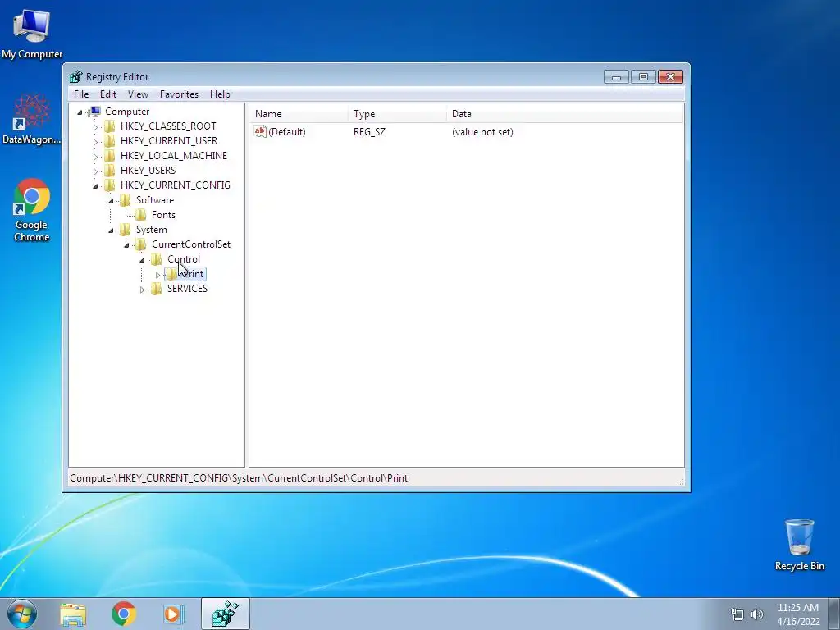This screenshot has height=630, width=840.
Task: Launch Chrome from the taskbar
Action: pyautogui.click(x=124, y=614)
